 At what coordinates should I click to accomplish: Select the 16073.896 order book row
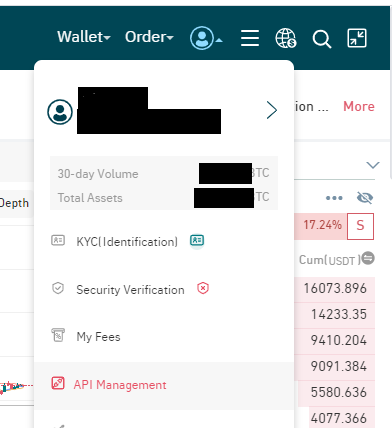(x=335, y=289)
